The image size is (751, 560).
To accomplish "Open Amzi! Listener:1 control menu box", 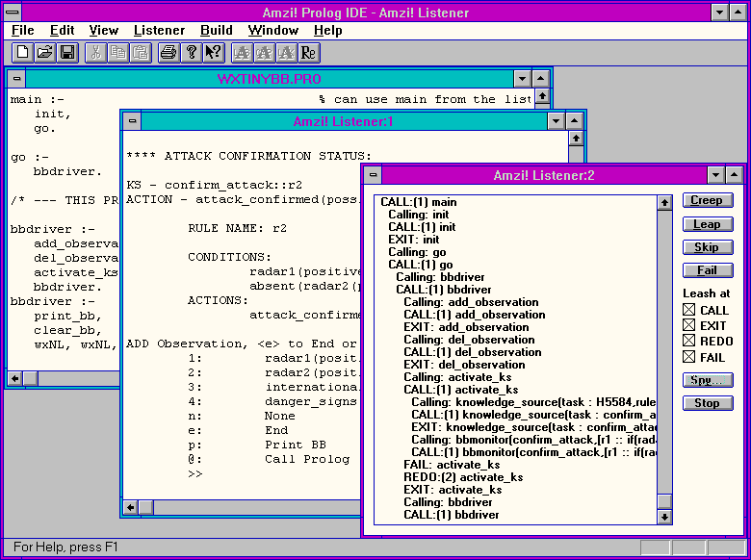I will click(x=133, y=121).
